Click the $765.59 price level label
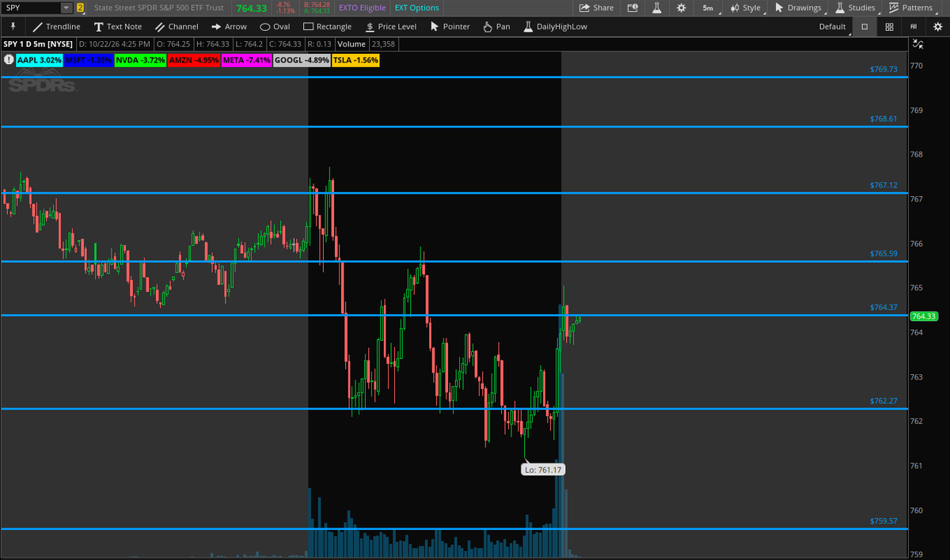The height and width of the screenshot is (560, 950). (883, 254)
